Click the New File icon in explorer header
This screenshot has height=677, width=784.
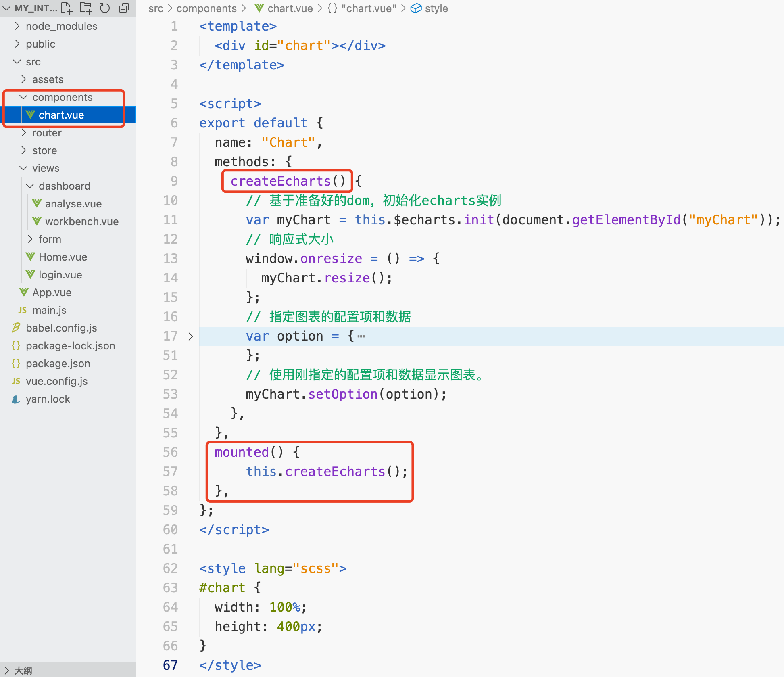pyautogui.click(x=67, y=8)
